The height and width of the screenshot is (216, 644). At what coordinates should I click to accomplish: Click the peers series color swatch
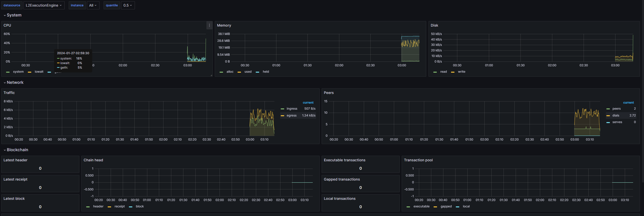[x=608, y=109]
